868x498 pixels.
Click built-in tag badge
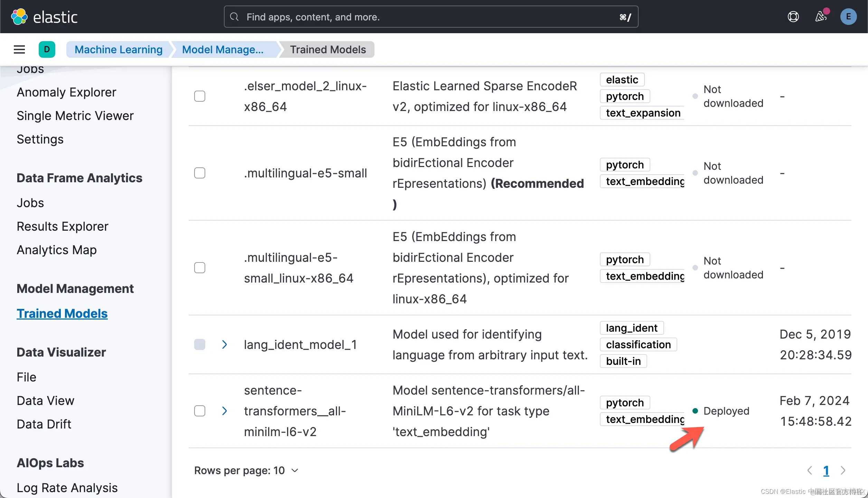click(x=623, y=361)
